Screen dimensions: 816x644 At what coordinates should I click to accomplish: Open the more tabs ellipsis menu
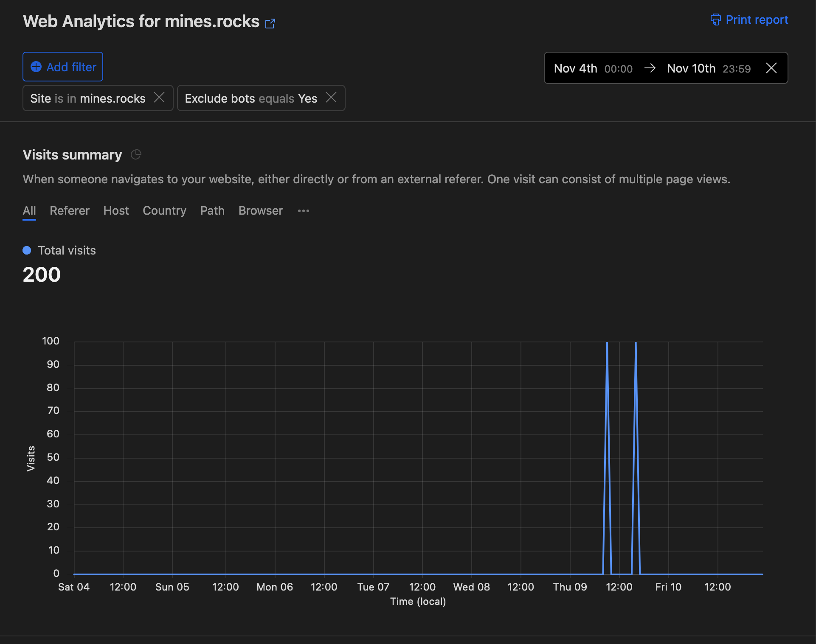(303, 211)
